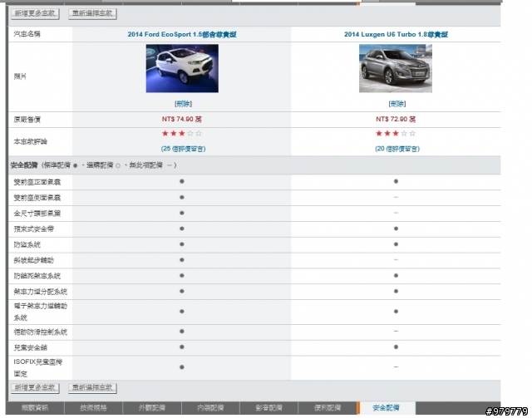Image resolution: width=532 pixels, height=418 pixels.
Task: Switch to the 影音配備 tab
Action: [268, 408]
